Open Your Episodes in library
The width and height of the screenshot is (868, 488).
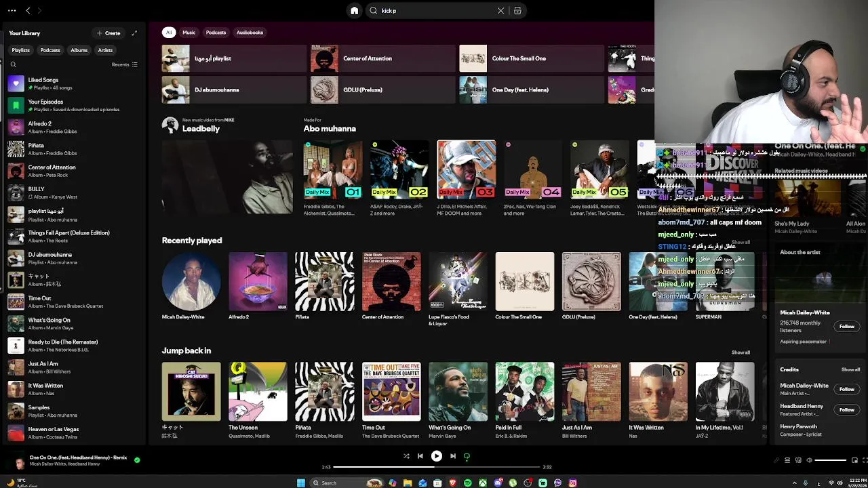click(x=73, y=105)
